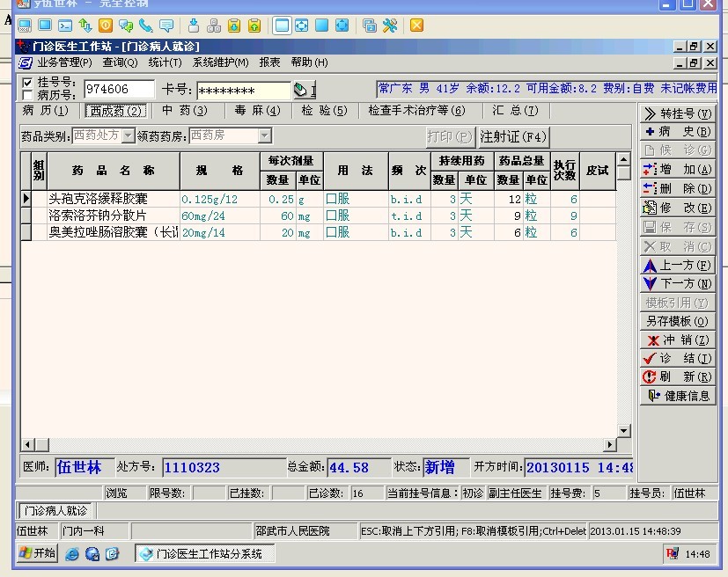
Task: Open the 查询(Q) menu
Action: tap(121, 62)
